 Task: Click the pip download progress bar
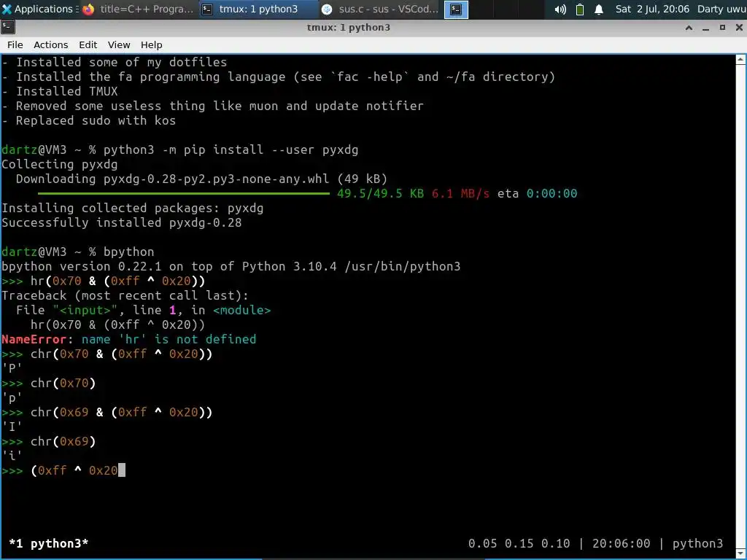(183, 194)
